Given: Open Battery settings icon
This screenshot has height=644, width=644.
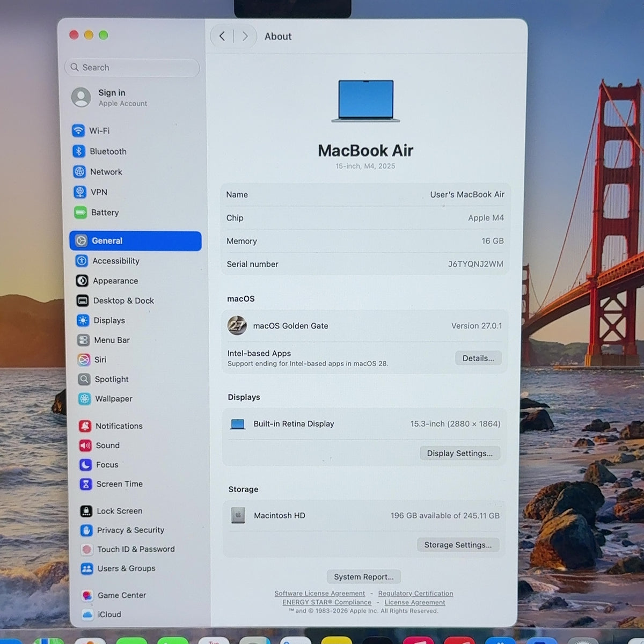Looking at the screenshot, I should (x=80, y=213).
